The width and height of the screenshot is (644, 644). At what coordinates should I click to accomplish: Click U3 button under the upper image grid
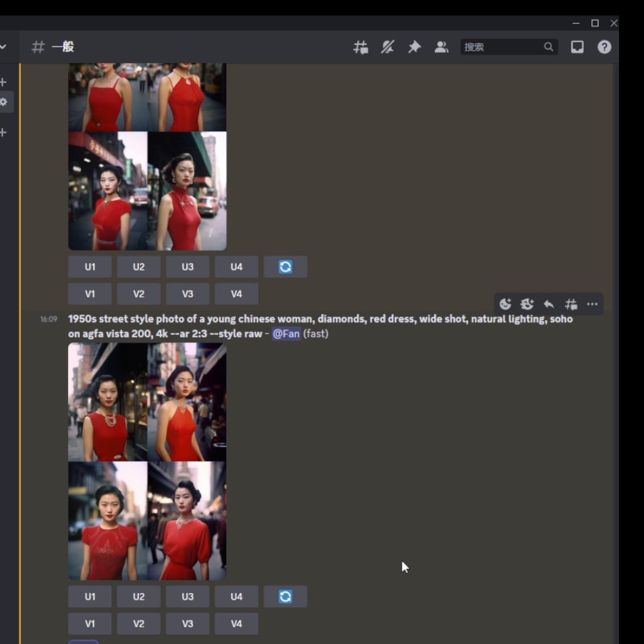188,267
